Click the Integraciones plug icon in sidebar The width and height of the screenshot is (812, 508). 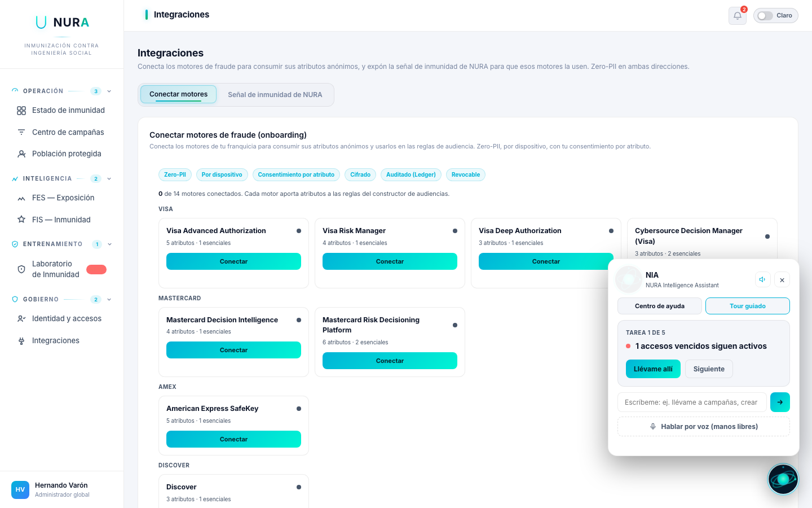pos(21,341)
